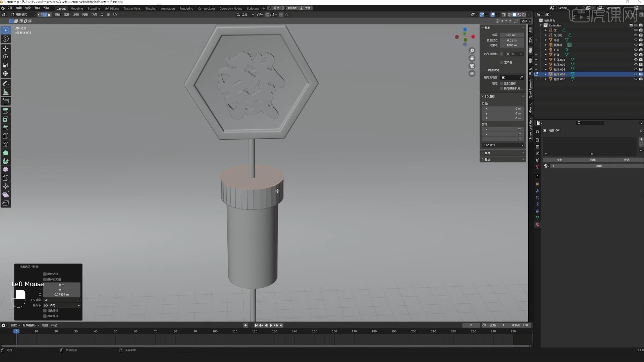Open the Modeling workspace tab
The width and height of the screenshot is (644, 362).
[x=77, y=8]
